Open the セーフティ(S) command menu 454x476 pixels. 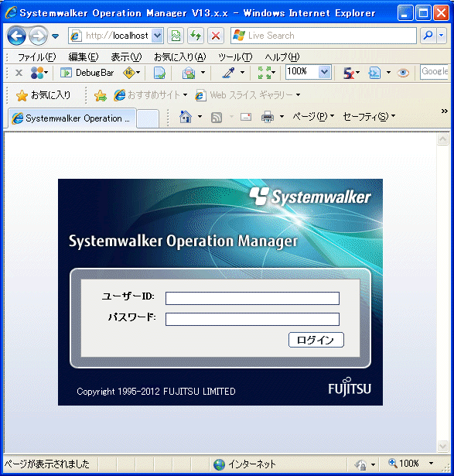[369, 116]
